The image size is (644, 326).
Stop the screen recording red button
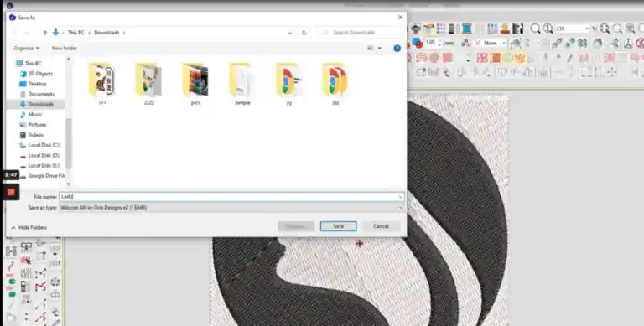[x=11, y=192]
